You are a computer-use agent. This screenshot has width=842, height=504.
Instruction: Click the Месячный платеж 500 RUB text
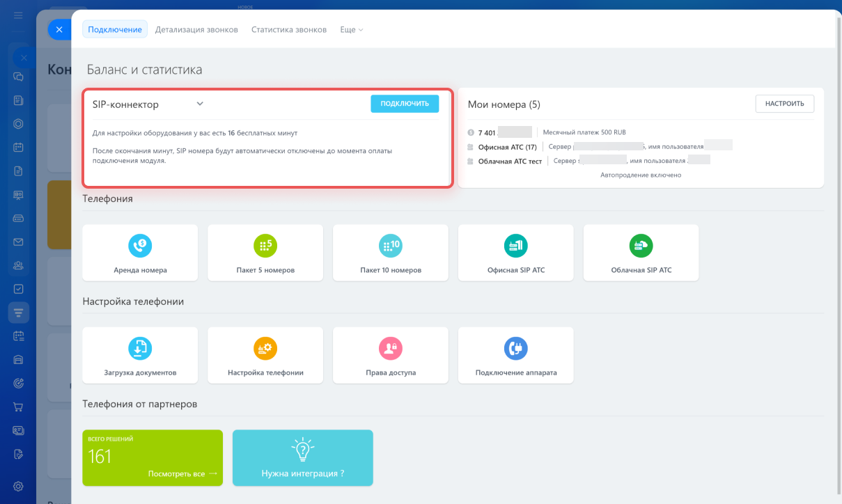point(584,132)
